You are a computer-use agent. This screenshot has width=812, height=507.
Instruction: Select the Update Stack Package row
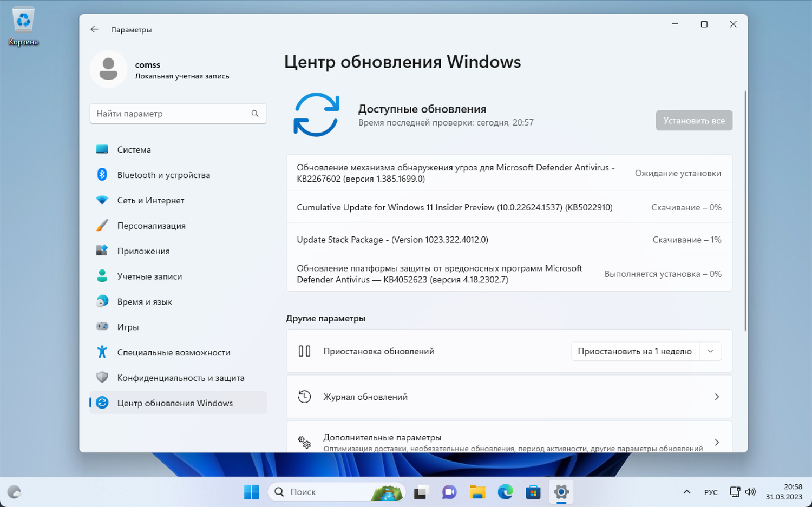pyautogui.click(x=509, y=240)
